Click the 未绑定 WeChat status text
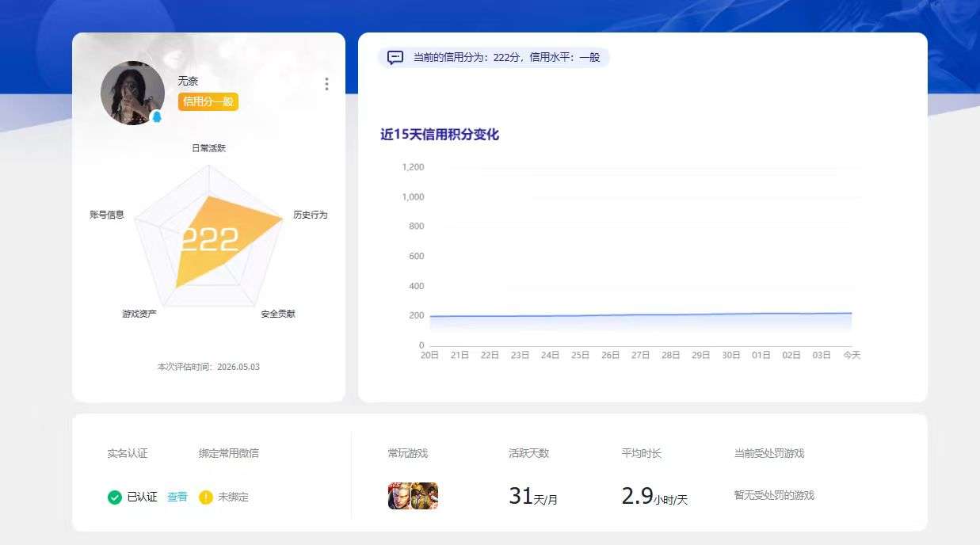 coord(234,497)
